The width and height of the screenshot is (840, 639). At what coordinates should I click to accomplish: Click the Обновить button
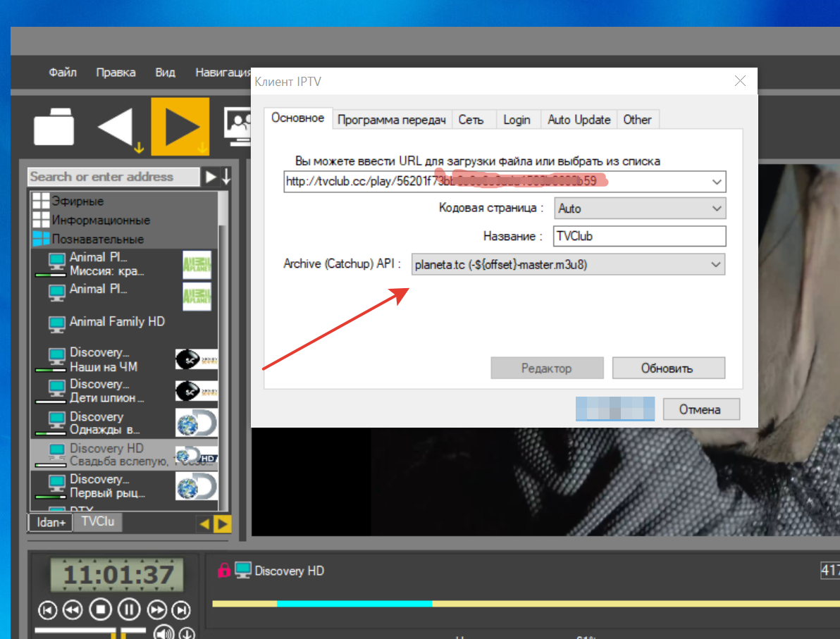point(669,368)
